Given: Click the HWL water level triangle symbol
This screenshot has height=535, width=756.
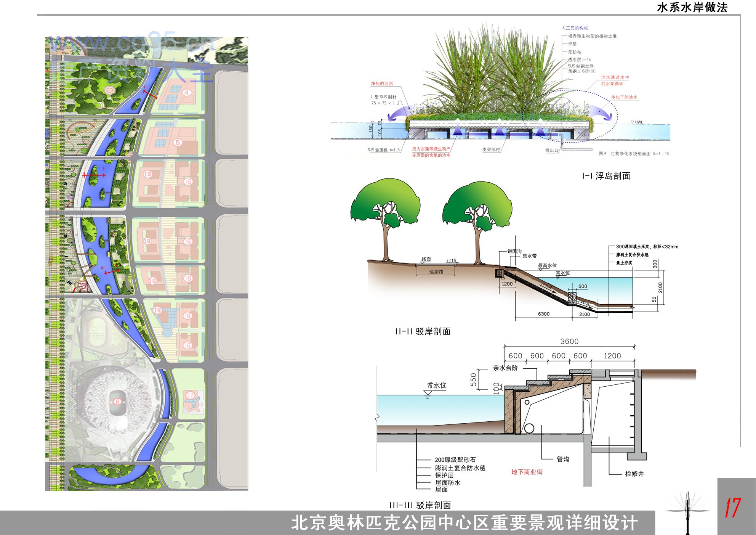Looking at the screenshot, I should (633, 122).
